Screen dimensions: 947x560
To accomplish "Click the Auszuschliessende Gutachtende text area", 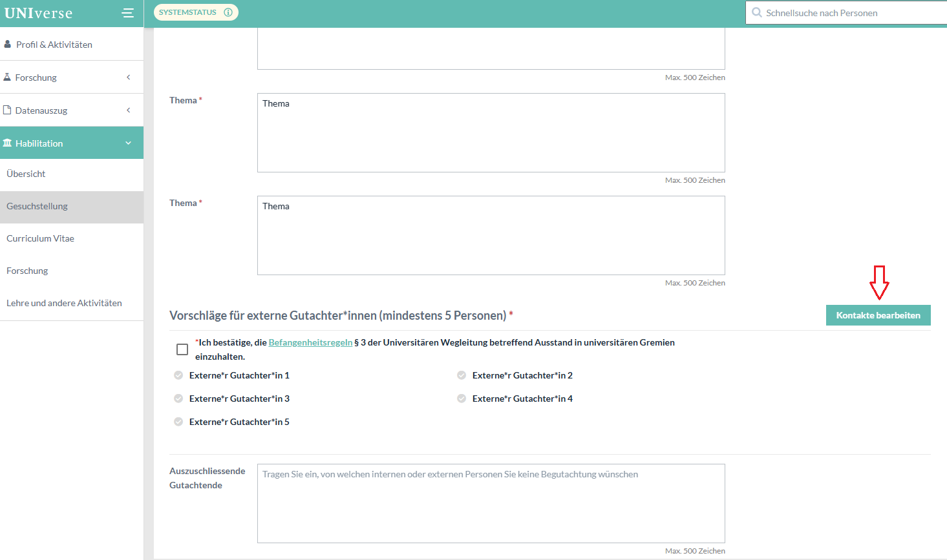I will (x=491, y=503).
